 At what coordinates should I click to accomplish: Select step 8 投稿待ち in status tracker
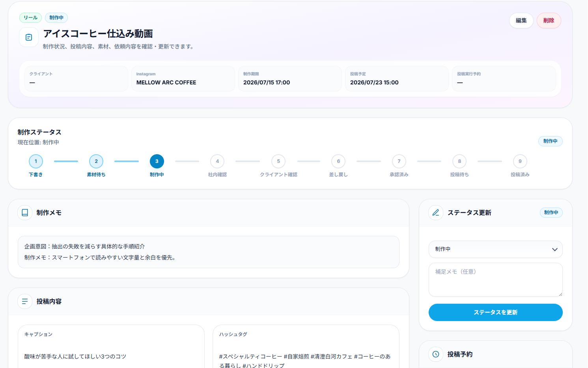[459, 161]
